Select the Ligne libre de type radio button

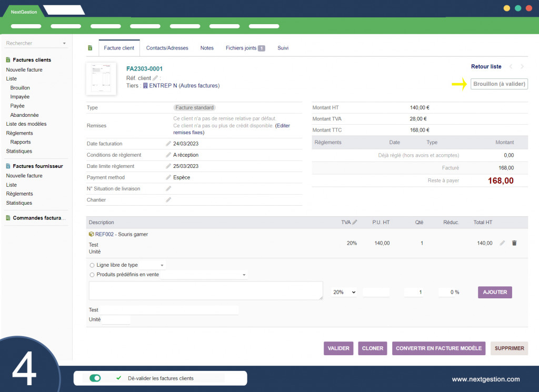tap(93, 265)
